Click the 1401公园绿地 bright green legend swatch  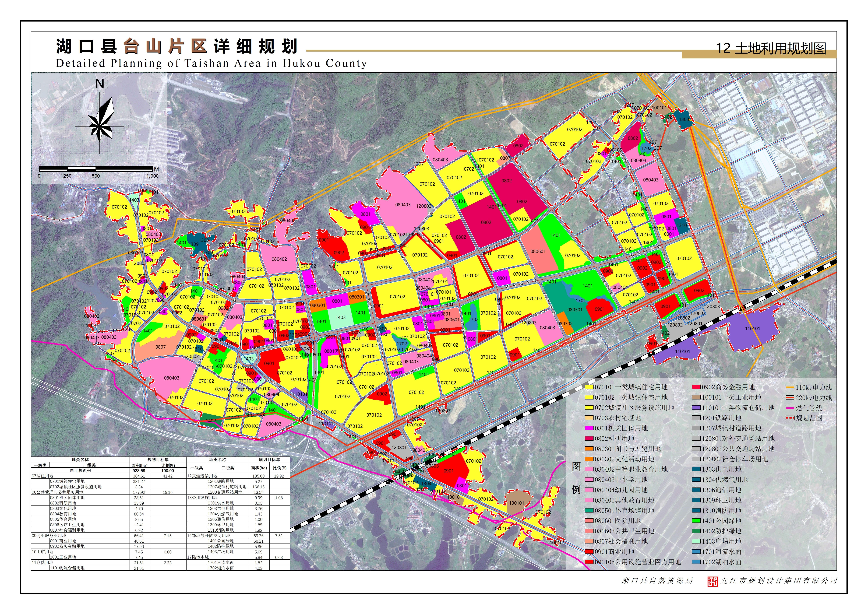696,521
